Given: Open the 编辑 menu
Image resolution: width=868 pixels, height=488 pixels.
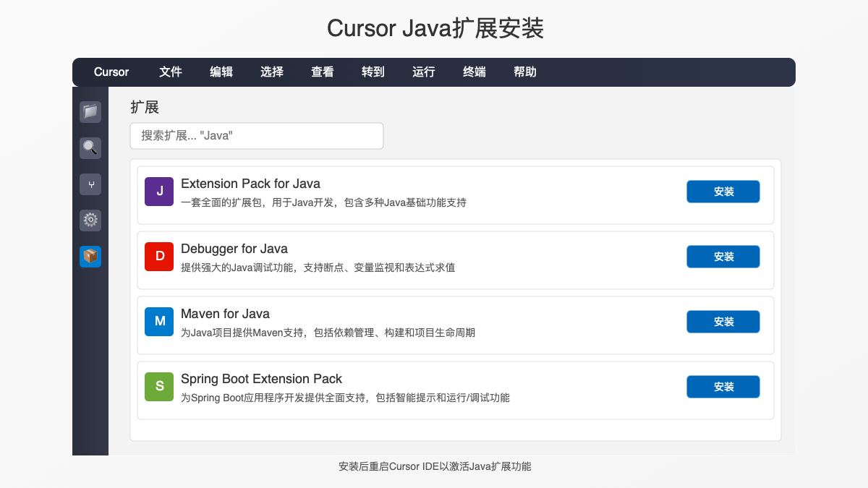Looking at the screenshot, I should 221,72.
